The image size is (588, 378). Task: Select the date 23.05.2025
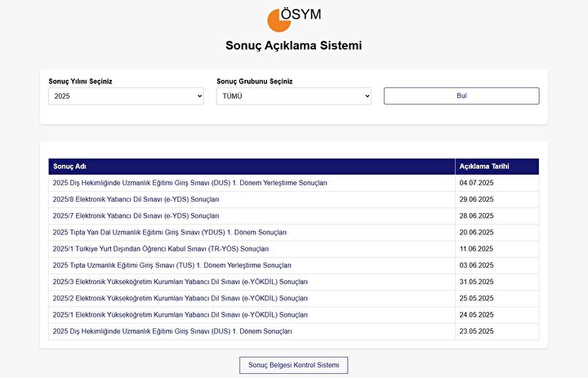476,331
